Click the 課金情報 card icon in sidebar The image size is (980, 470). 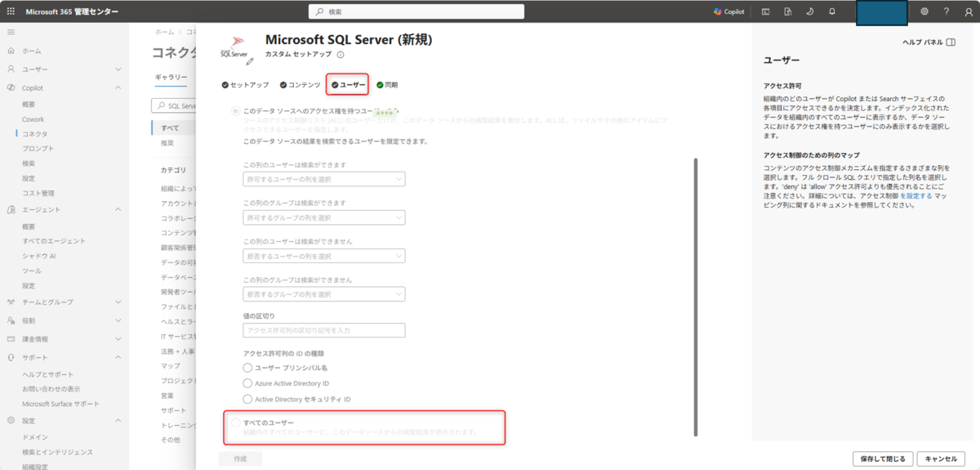pyautogui.click(x=11, y=338)
